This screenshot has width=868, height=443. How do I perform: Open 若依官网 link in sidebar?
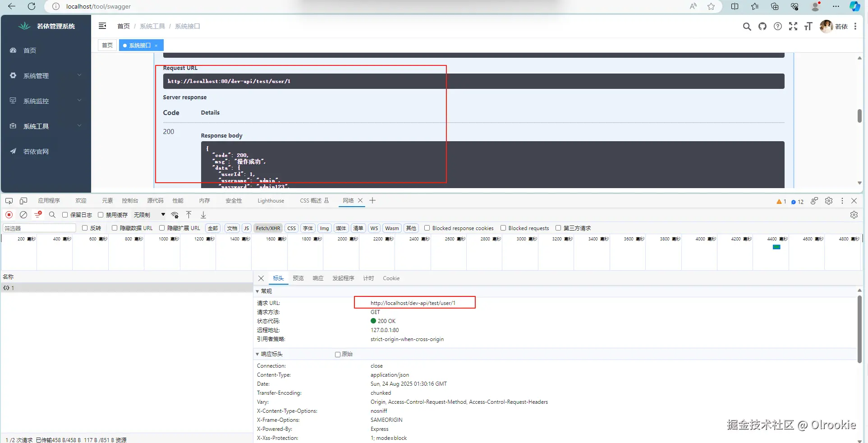46,152
